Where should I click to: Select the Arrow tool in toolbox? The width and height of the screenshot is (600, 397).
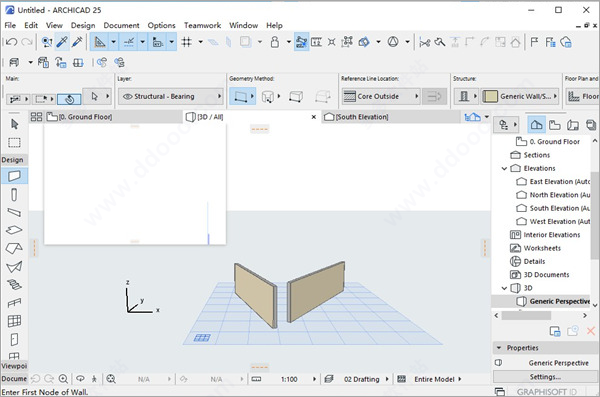click(14, 124)
